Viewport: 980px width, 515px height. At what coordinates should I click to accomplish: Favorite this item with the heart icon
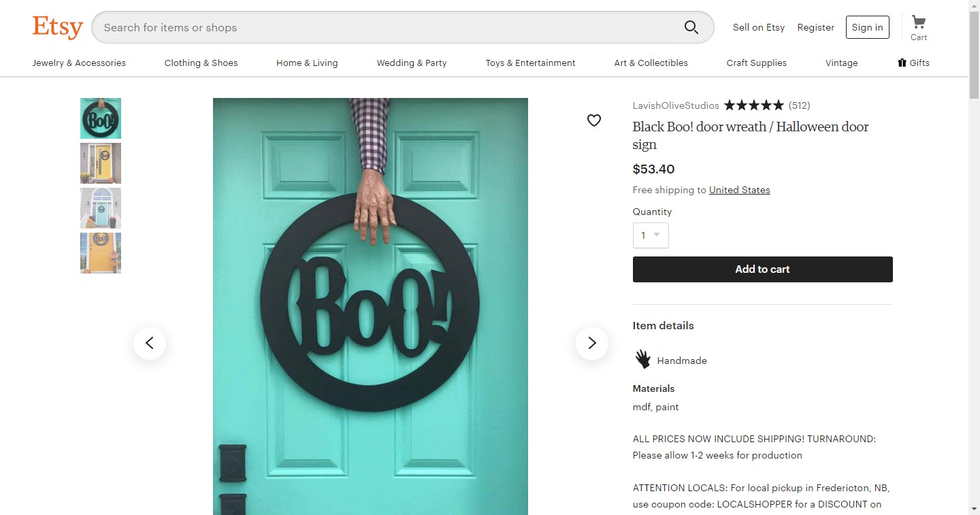click(x=594, y=120)
